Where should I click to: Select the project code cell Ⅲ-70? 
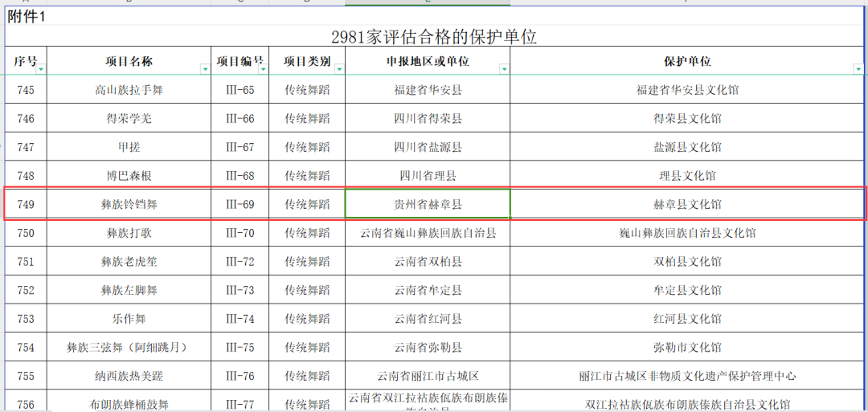[x=240, y=234]
